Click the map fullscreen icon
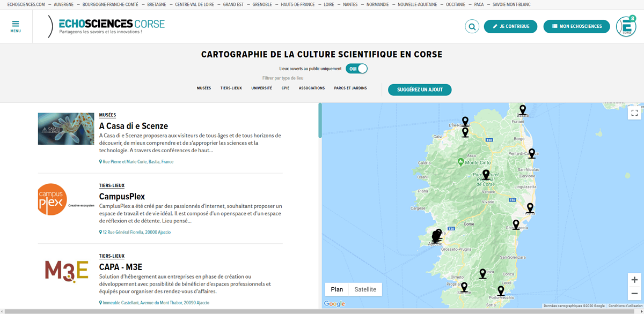This screenshot has height=314, width=644. tap(634, 113)
